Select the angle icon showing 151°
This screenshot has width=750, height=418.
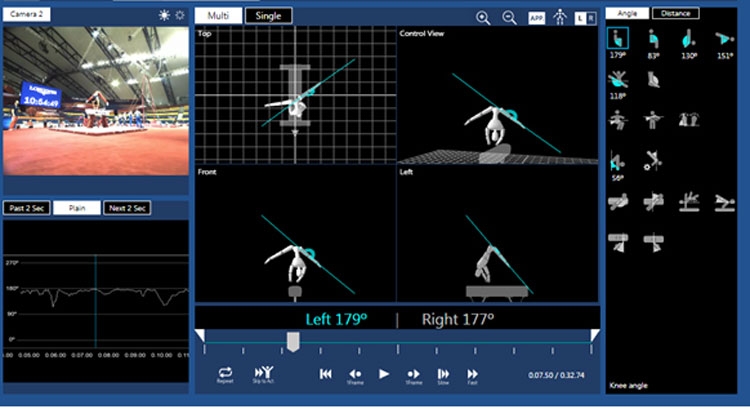click(724, 39)
